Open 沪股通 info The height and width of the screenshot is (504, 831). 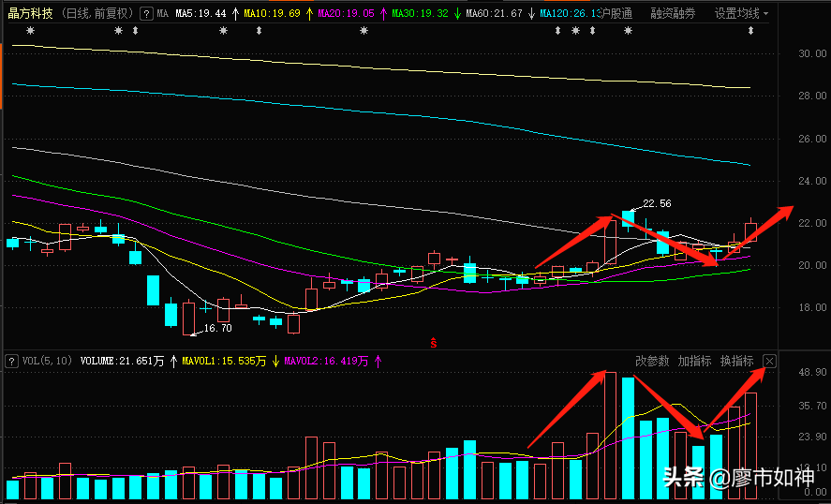[616, 13]
